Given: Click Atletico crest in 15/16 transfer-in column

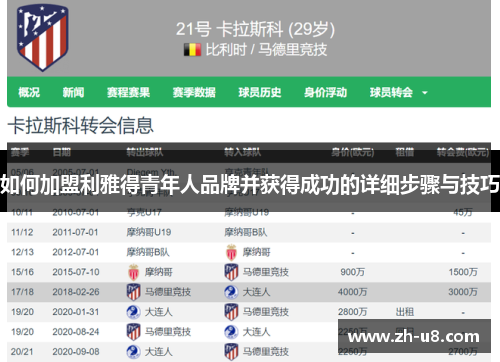Looking at the screenshot, I should pyautogui.click(x=231, y=272).
